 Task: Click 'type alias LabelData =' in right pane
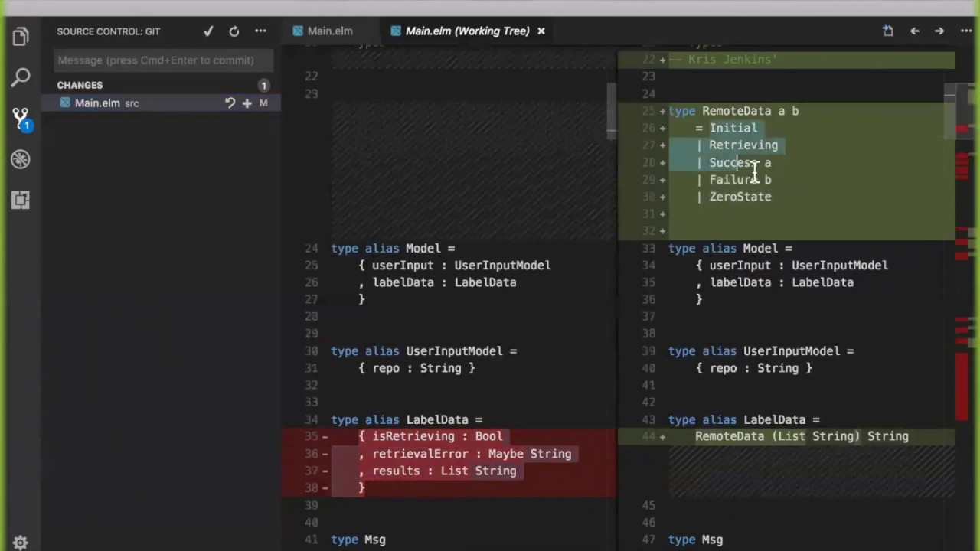coord(744,419)
